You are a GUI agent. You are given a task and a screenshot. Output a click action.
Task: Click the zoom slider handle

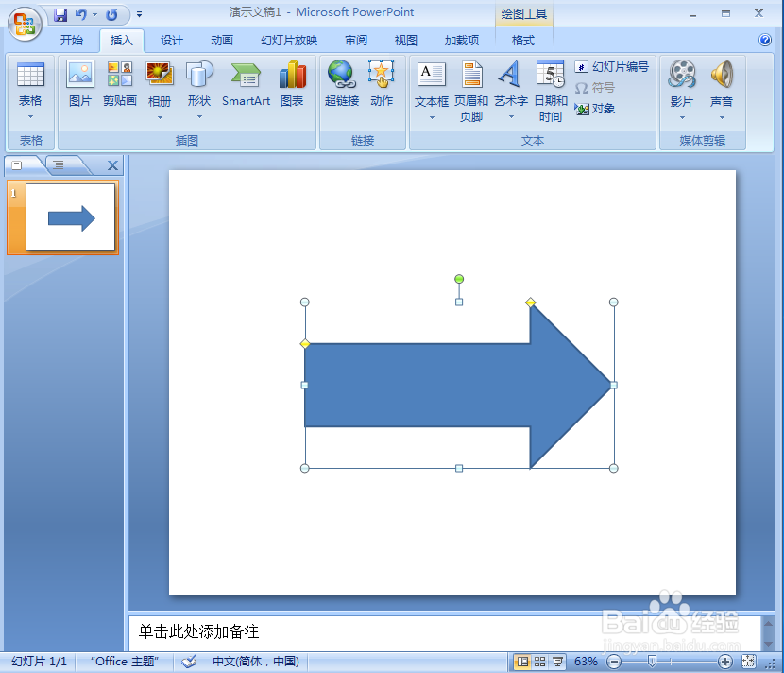tap(652, 662)
